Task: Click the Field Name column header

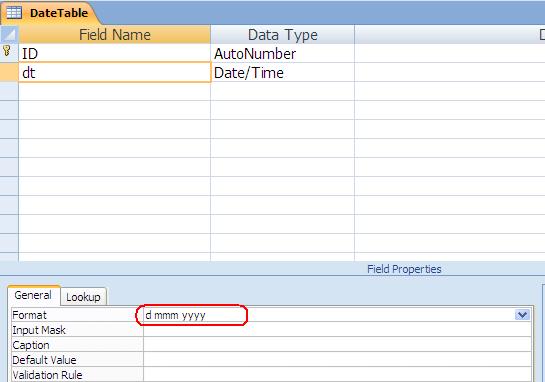Action: 115,34
